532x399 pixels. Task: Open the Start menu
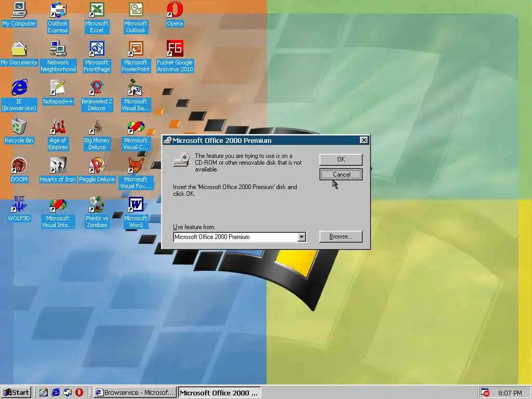tap(16, 393)
